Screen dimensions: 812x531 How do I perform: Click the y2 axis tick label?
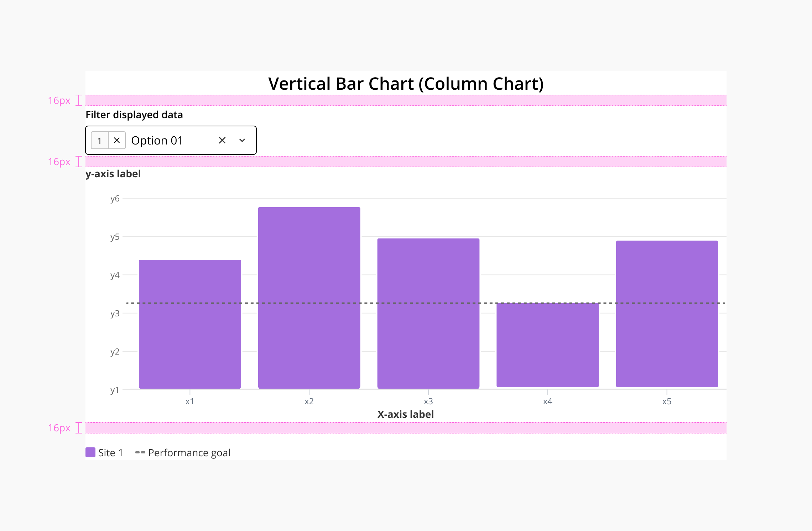pos(115,352)
